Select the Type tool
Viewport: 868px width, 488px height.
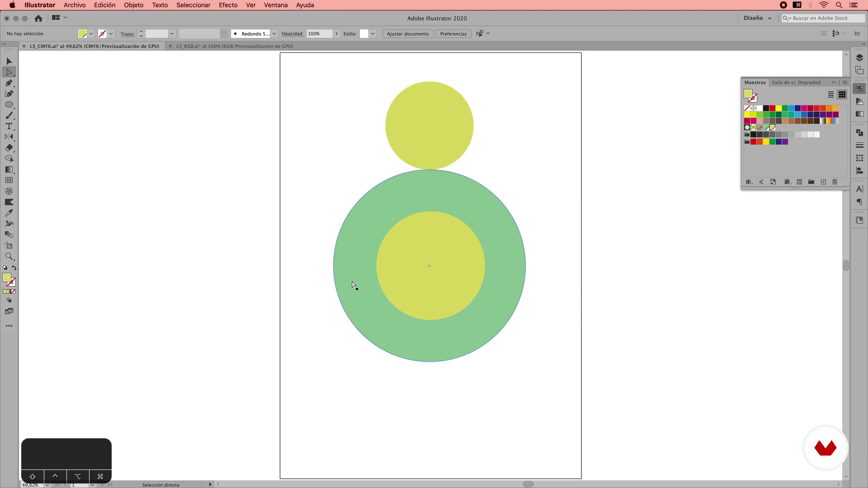coord(9,126)
